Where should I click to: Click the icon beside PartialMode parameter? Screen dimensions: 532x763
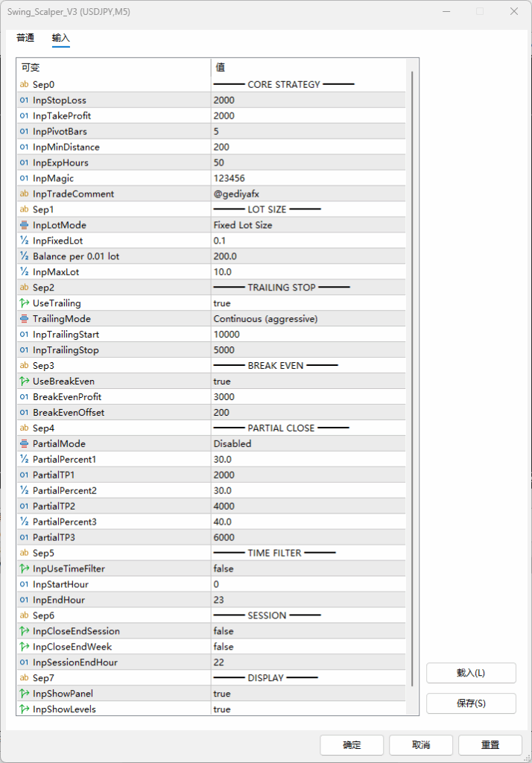[24, 444]
